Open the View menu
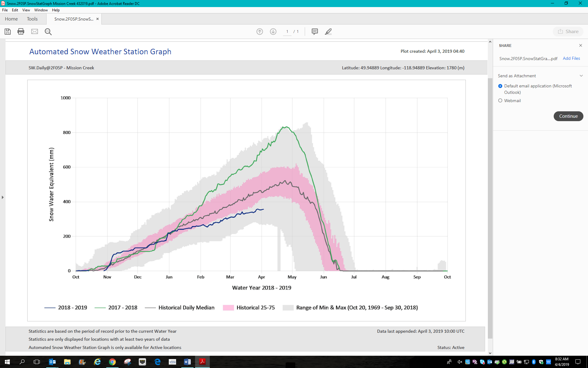The height and width of the screenshot is (368, 588). (26, 10)
